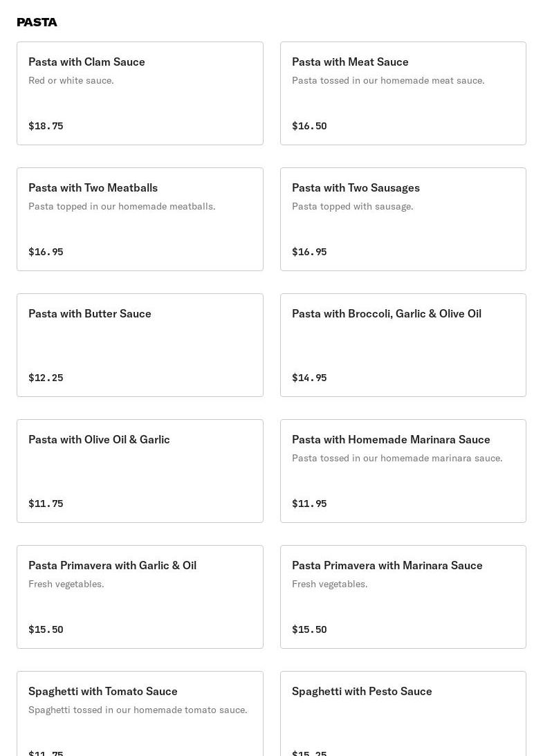Click the $18.75 clam sauce price
The image size is (543, 756).
pos(46,126)
